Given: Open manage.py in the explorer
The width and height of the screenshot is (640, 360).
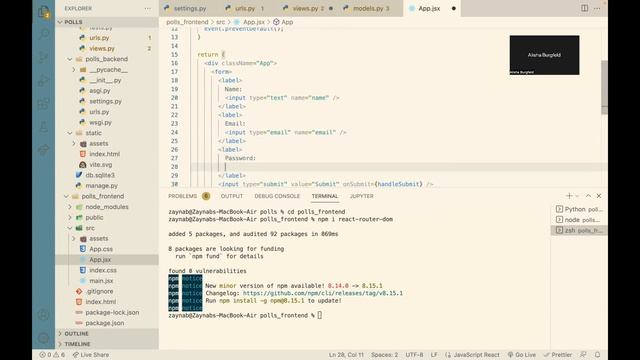Looking at the screenshot, I should (x=107, y=186).
